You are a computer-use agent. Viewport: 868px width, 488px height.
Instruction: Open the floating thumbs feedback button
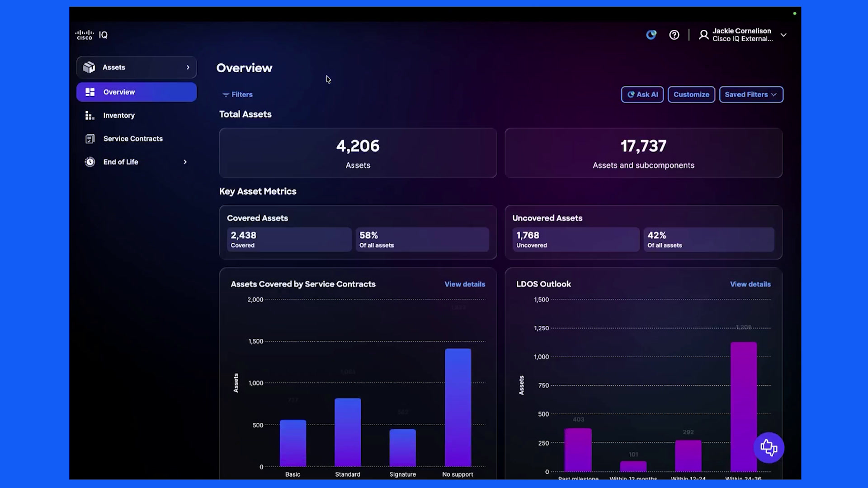pos(769,448)
